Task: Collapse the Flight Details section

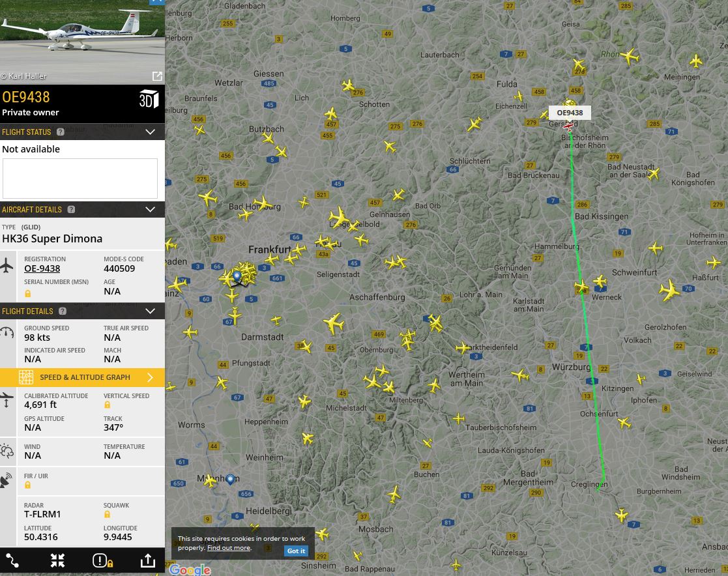Action: click(x=150, y=311)
